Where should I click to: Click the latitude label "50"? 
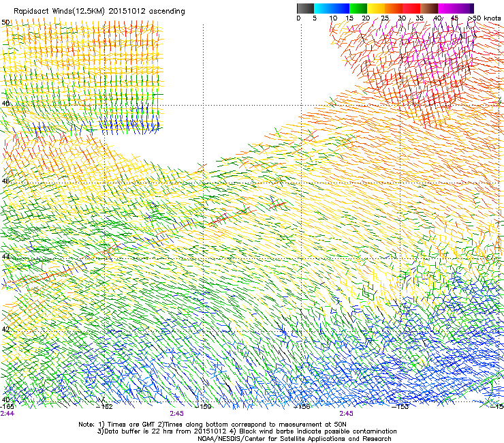[x=5, y=22]
